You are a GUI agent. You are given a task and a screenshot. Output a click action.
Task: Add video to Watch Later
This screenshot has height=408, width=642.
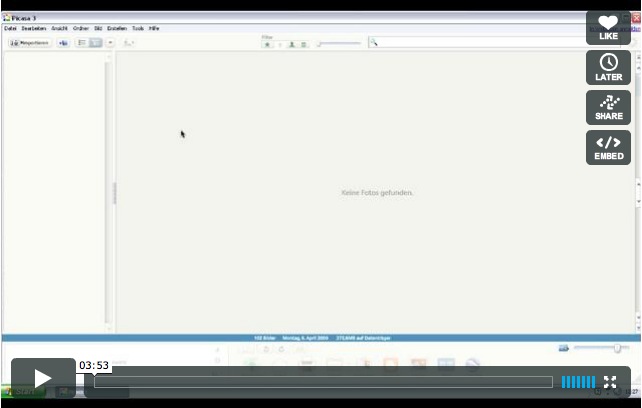(608, 67)
